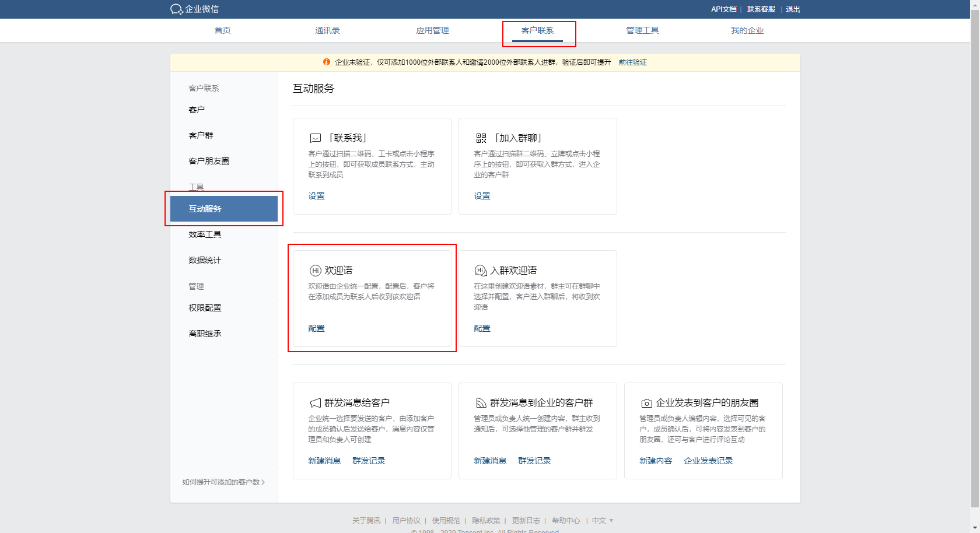Open 更新日志 footer link

526,521
